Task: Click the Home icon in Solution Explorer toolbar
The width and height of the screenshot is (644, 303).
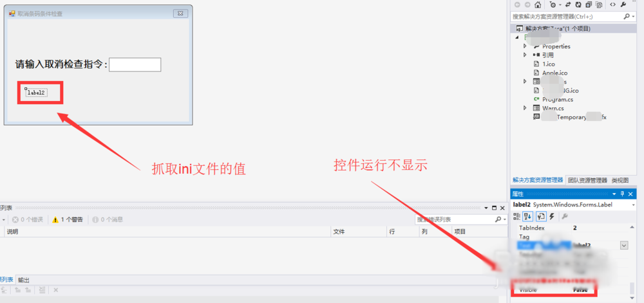Action: pos(538,5)
